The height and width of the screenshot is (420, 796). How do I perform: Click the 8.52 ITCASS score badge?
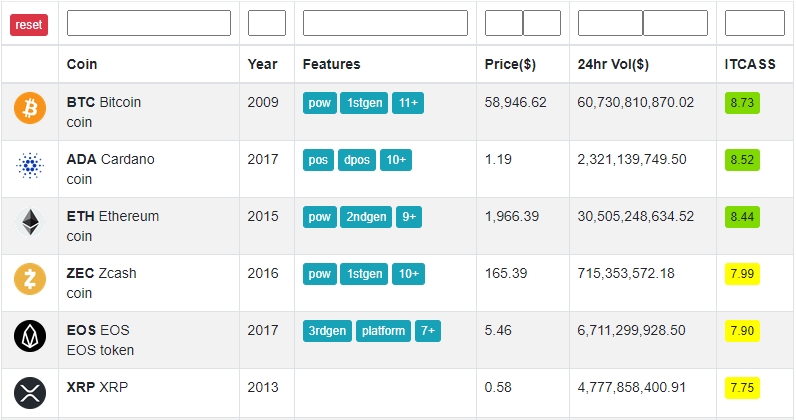coord(742,160)
